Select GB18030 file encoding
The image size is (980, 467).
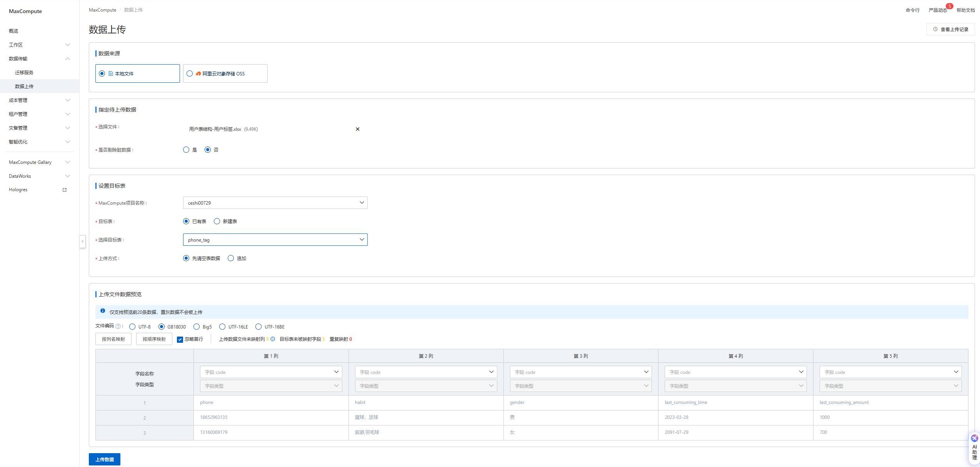coord(162,327)
